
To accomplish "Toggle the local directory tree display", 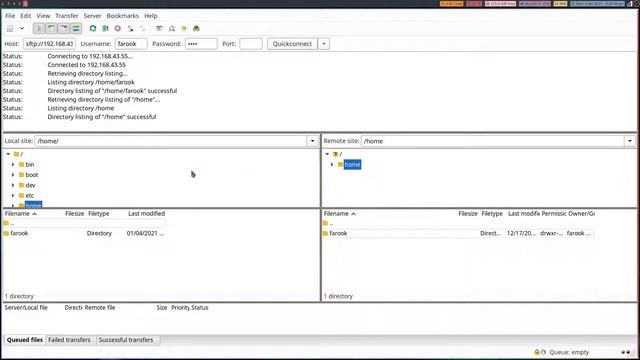I will pos(51,29).
